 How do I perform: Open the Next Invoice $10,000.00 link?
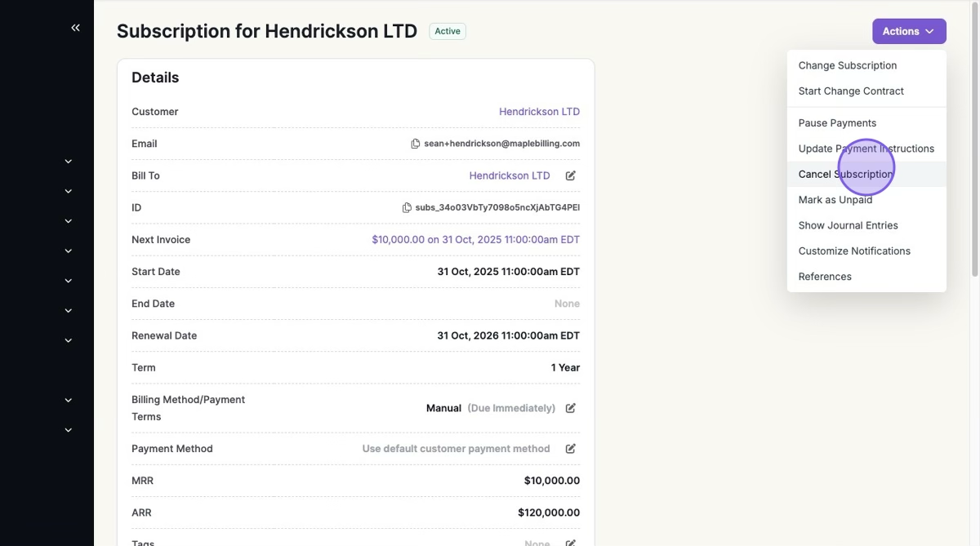tap(475, 240)
